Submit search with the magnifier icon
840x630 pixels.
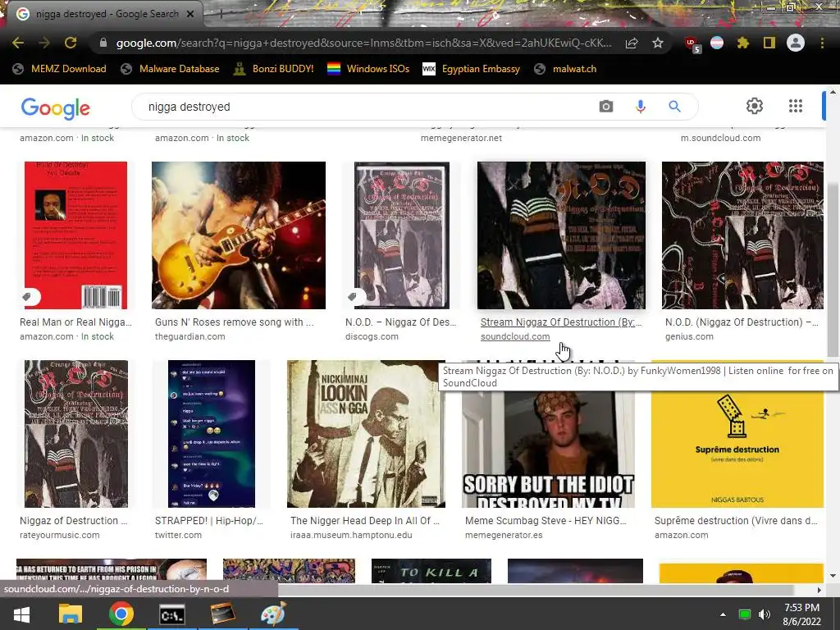click(674, 106)
